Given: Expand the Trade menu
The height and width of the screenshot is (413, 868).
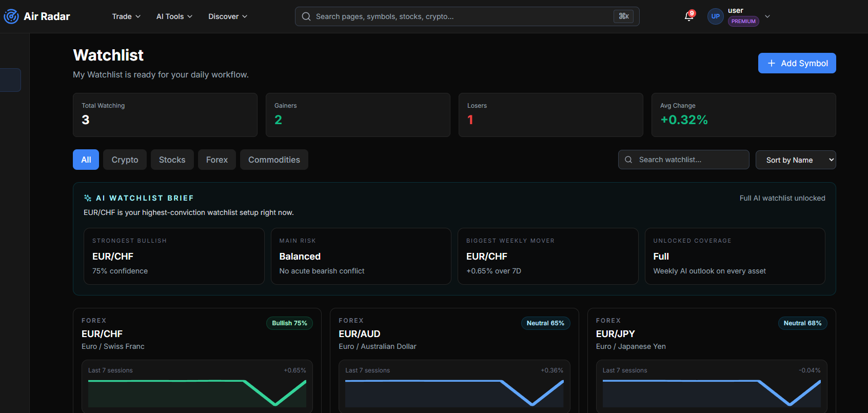Looking at the screenshot, I should (x=126, y=16).
